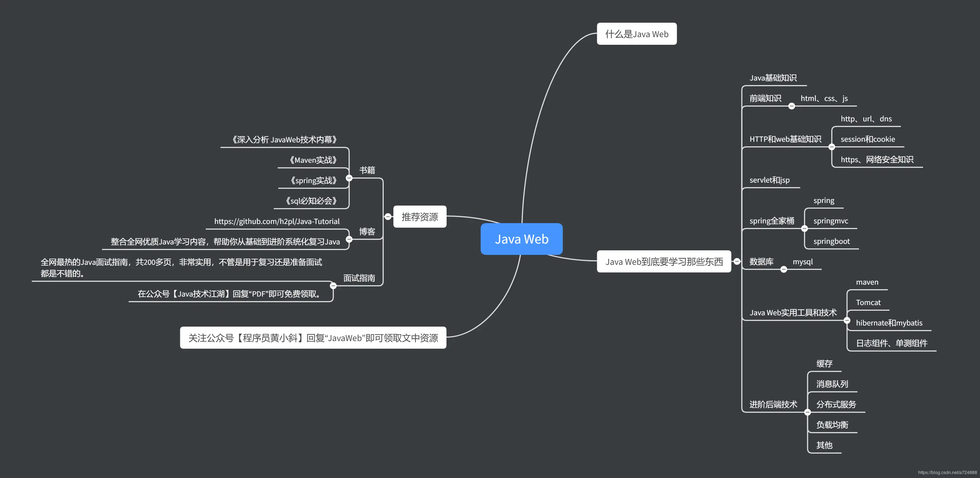Select the session和cookie leaf node

[868, 139]
